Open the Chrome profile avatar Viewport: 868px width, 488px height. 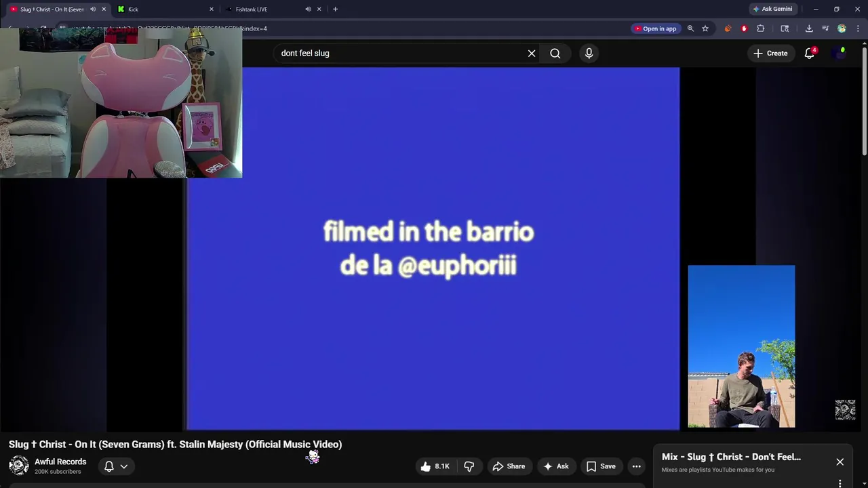(842, 28)
